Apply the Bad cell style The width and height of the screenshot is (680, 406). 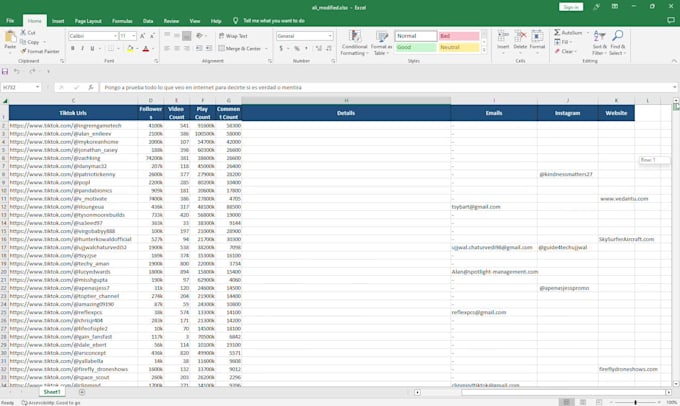[459, 36]
